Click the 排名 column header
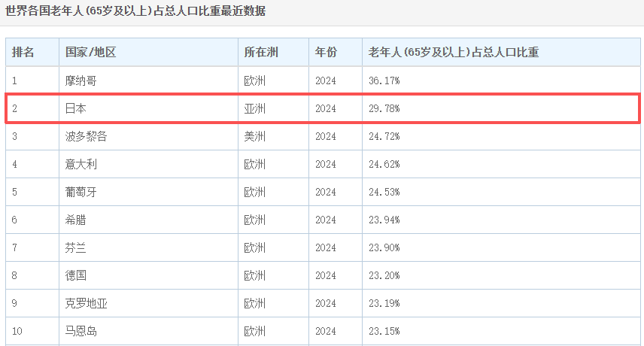This screenshot has height=346, width=644. 23,53
